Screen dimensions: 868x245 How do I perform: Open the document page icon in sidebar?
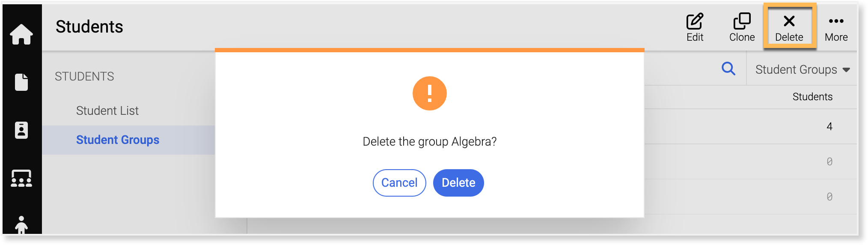[x=21, y=82]
